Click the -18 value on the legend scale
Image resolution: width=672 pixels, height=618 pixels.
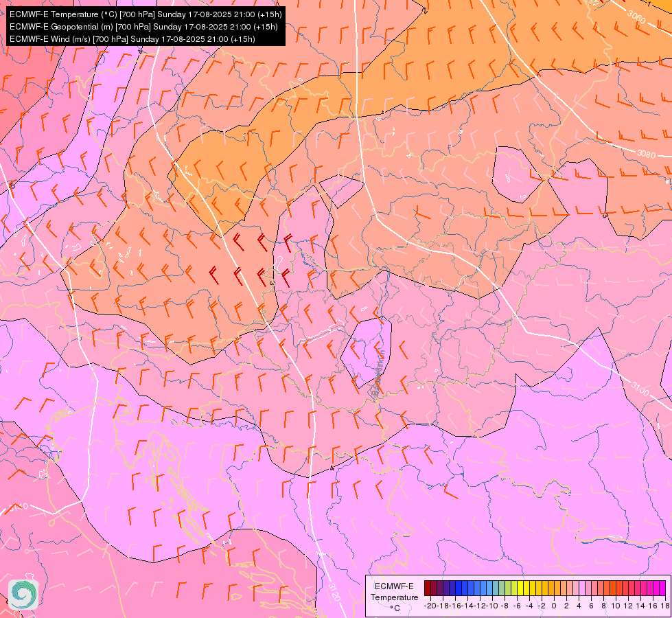tap(443, 606)
